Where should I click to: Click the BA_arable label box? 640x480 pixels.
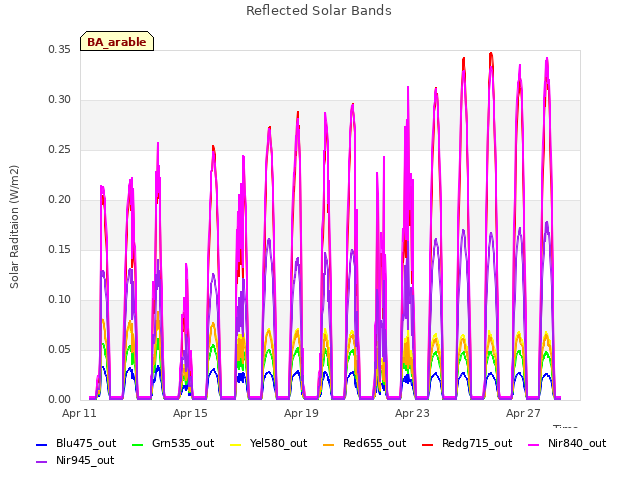117,41
